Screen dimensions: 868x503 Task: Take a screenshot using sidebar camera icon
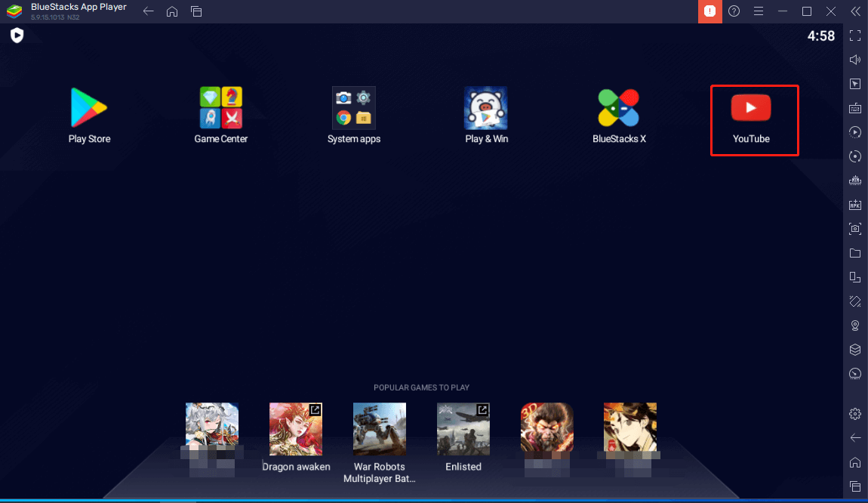[x=855, y=229]
